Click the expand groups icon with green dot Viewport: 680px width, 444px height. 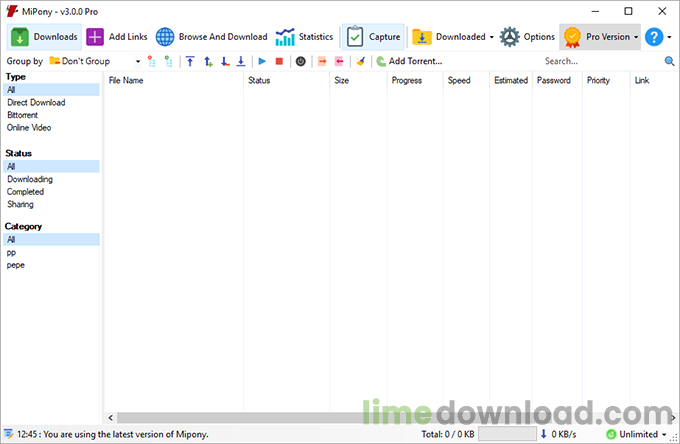(169, 61)
